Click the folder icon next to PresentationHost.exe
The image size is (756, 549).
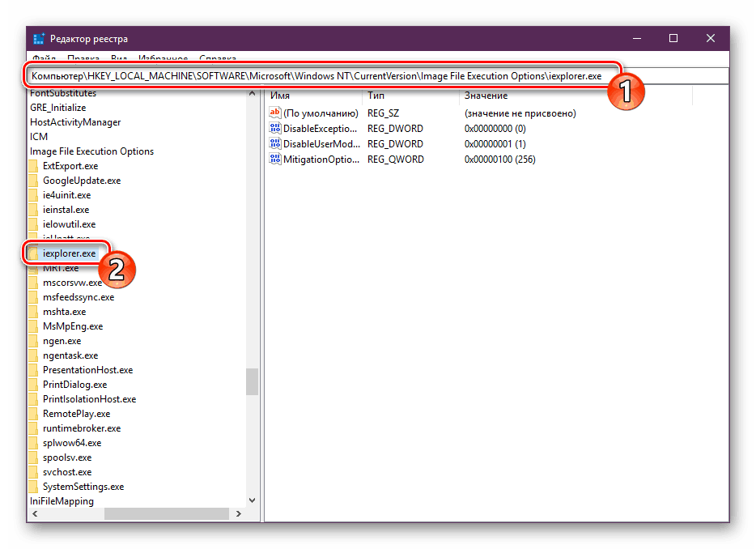point(33,370)
